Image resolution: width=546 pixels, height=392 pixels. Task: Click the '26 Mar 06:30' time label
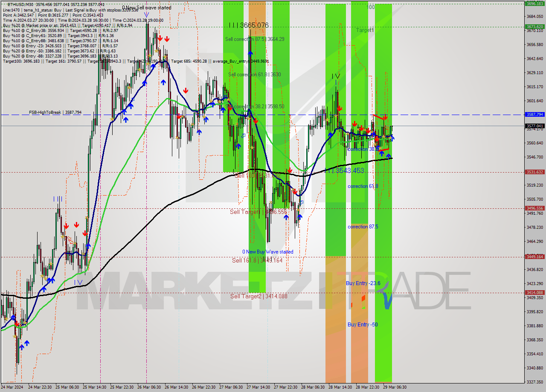pos(149,387)
